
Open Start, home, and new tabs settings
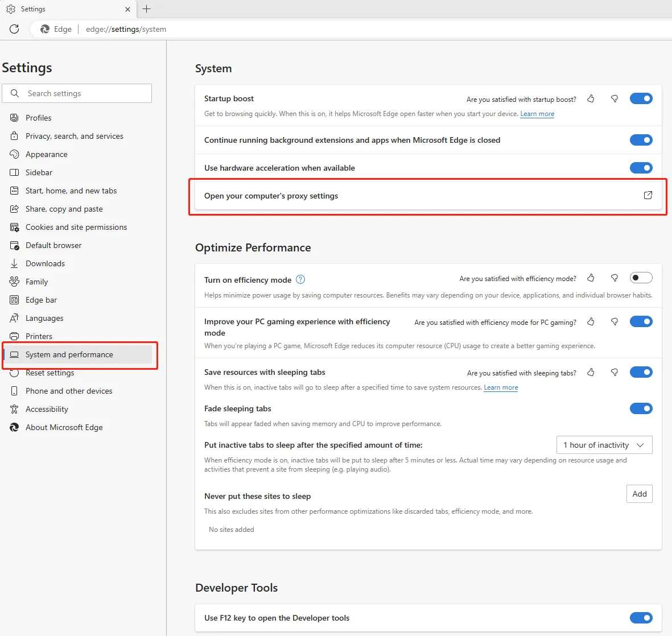coord(77,191)
